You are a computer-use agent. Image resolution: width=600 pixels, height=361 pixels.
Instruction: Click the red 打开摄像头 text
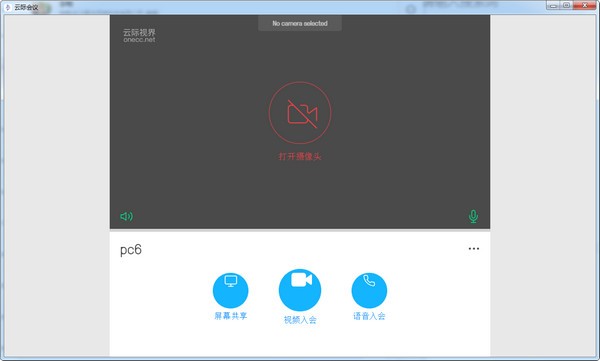click(300, 156)
